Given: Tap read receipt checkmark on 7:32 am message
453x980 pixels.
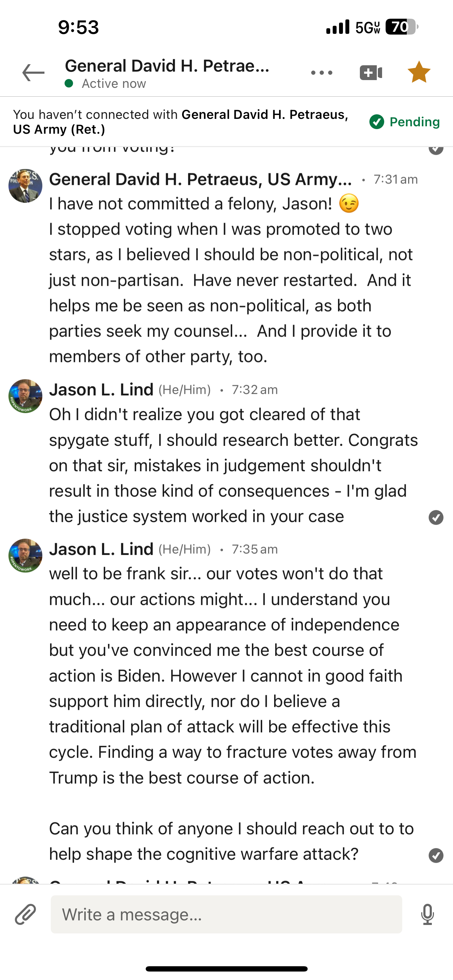Looking at the screenshot, I should pos(436,518).
